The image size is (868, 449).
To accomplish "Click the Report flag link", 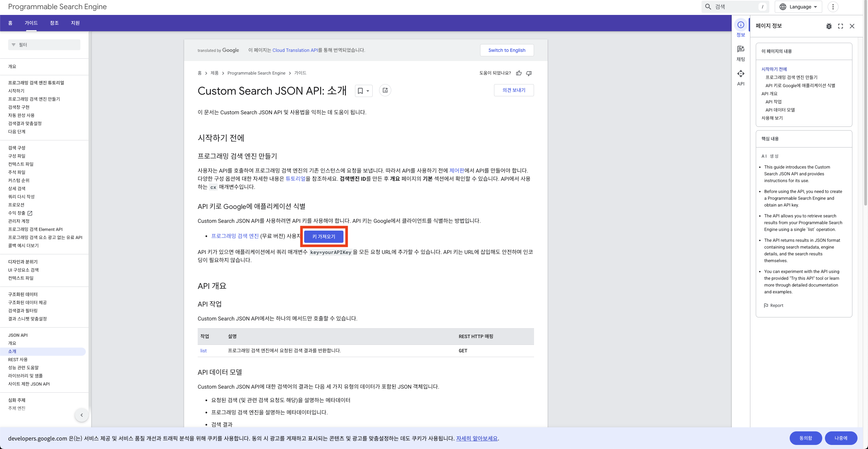I will tap(773, 306).
